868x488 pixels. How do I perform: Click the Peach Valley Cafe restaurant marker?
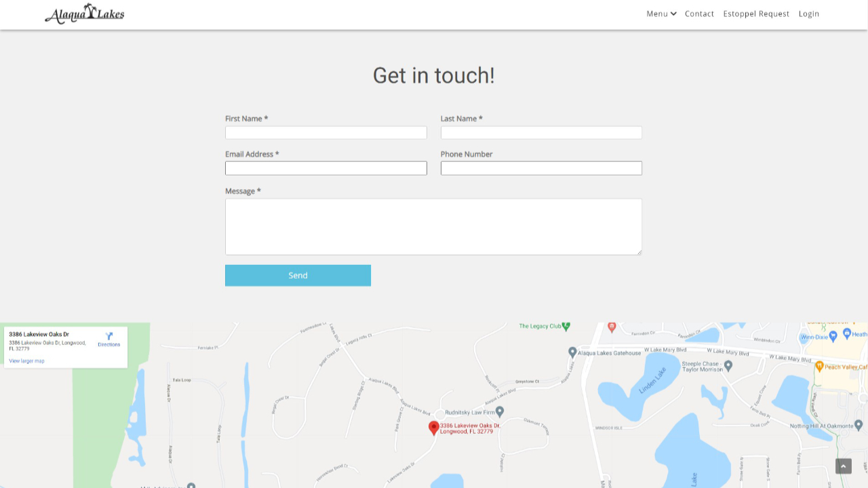[x=819, y=367]
